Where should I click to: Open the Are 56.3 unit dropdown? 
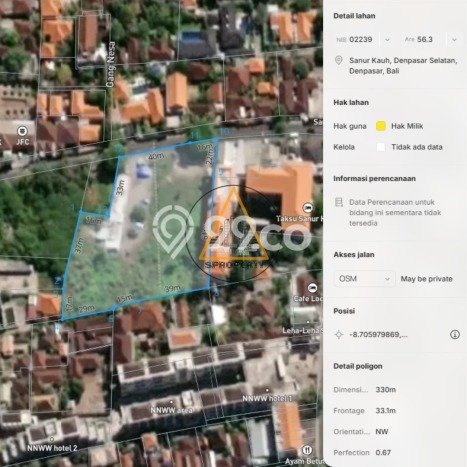454,40
